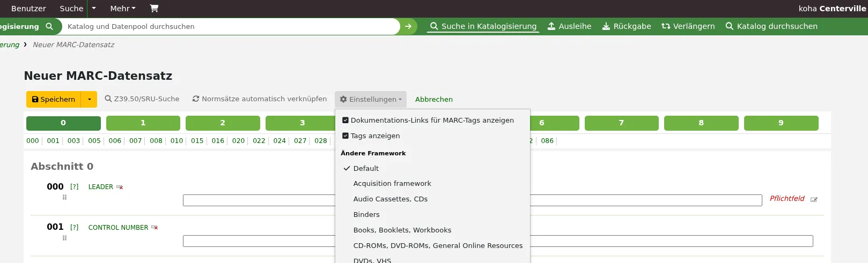Delete LEADER tag icon
868x263 pixels.
point(120,187)
